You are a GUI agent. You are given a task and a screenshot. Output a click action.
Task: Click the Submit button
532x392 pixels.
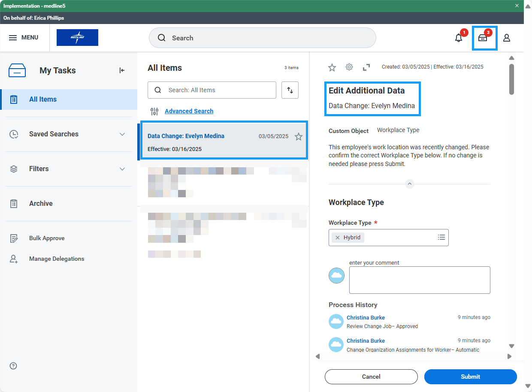point(470,377)
